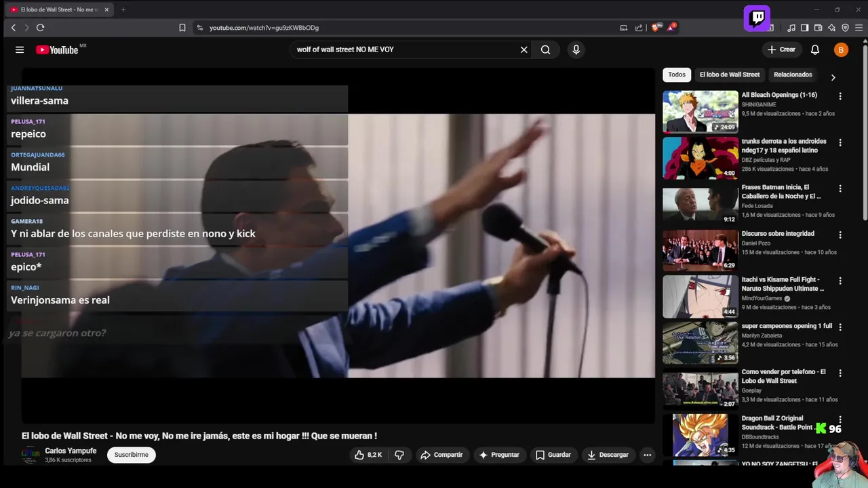The height and width of the screenshot is (488, 868).
Task: Close the El lobo de Wall Street tab
Action: [106, 9]
